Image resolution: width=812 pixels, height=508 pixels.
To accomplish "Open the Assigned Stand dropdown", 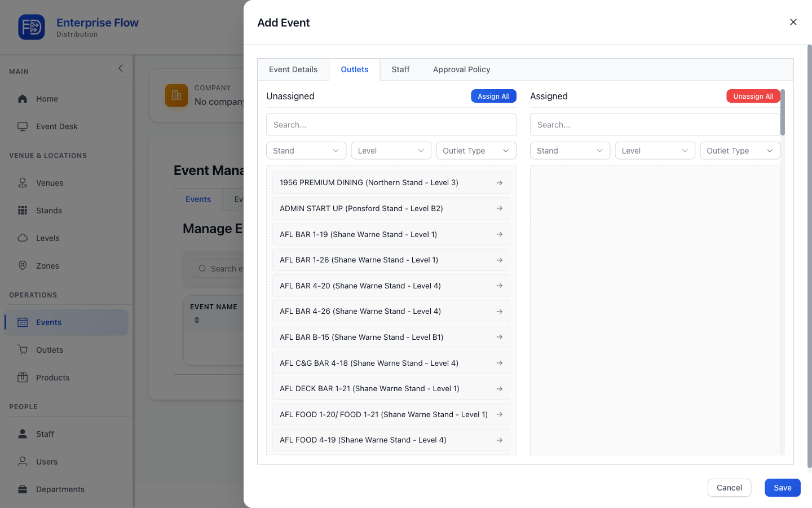I will [570, 151].
